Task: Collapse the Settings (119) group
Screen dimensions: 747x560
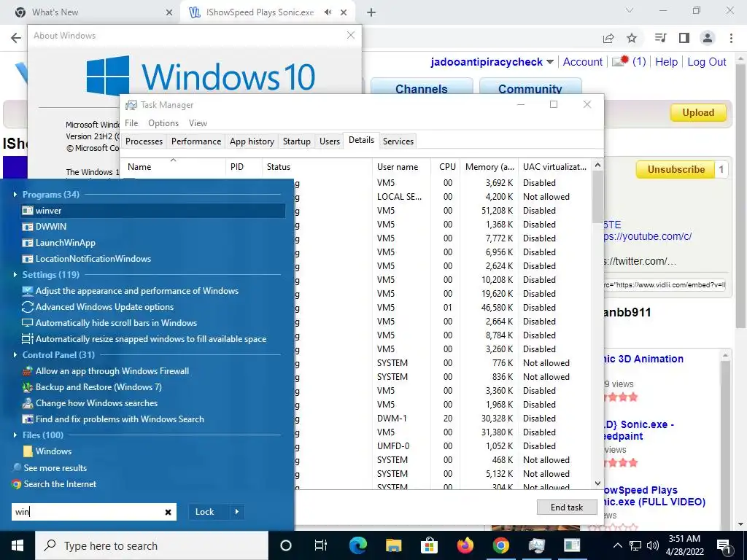Action: (x=15, y=275)
